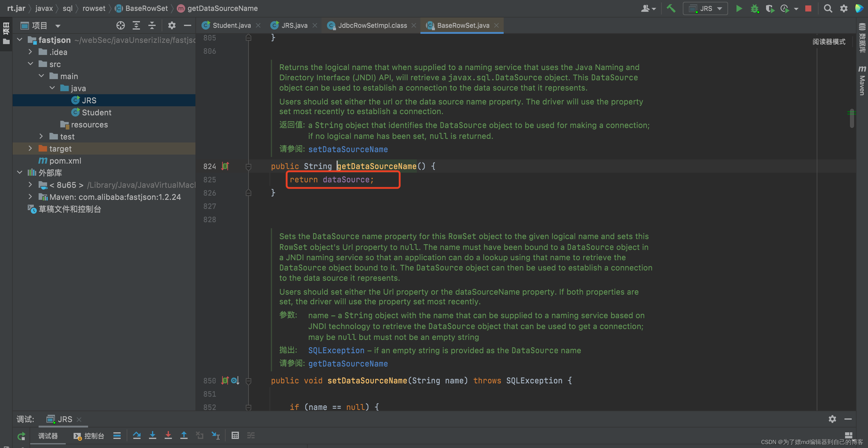Expand all nodes in project panel
This screenshot has height=448, width=868.
tap(136, 25)
